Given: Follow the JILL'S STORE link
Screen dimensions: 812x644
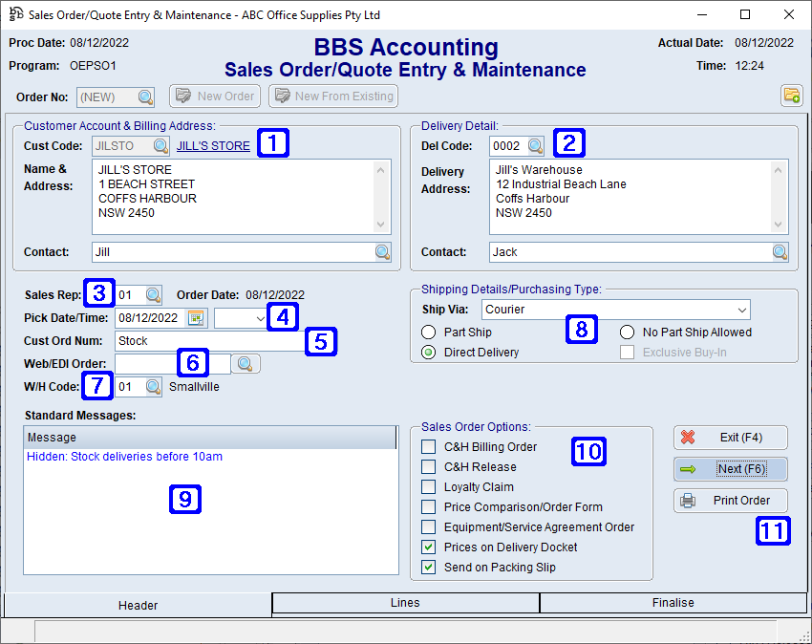Looking at the screenshot, I should click(x=212, y=145).
